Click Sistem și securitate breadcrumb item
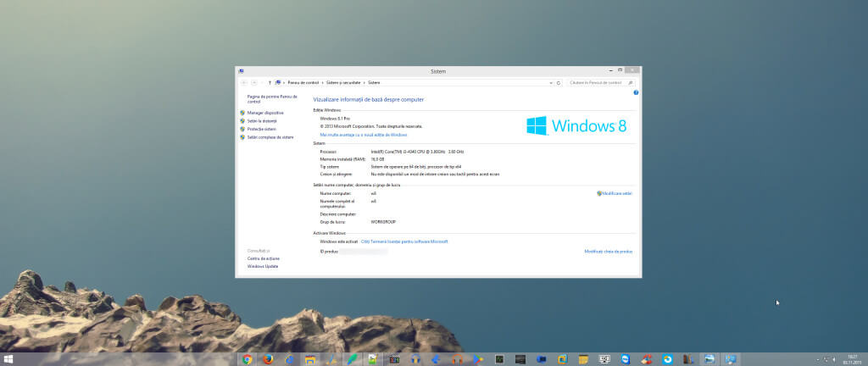This screenshot has width=868, height=366. [x=343, y=83]
